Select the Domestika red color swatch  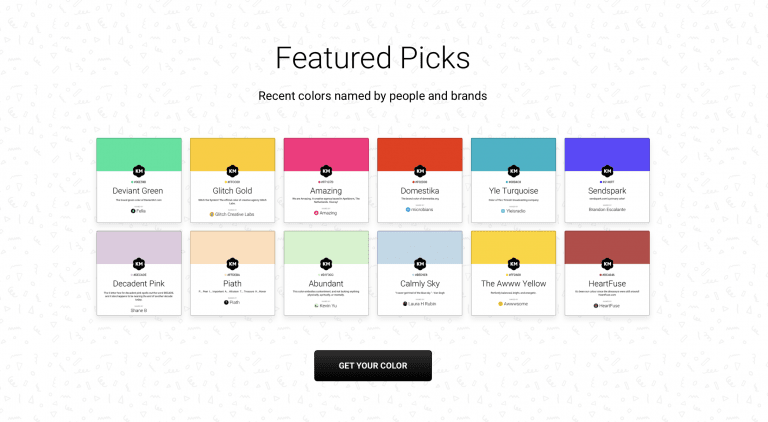[x=420, y=153]
